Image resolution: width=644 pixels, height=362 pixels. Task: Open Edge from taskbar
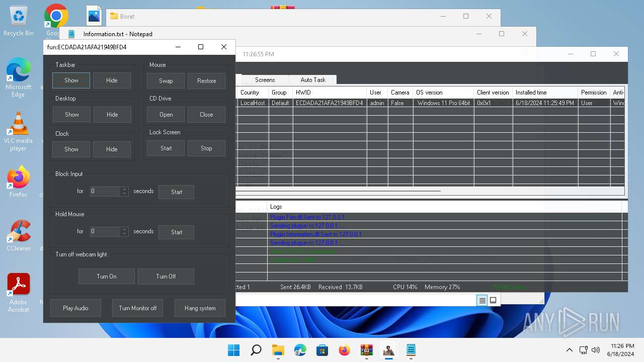click(x=300, y=350)
